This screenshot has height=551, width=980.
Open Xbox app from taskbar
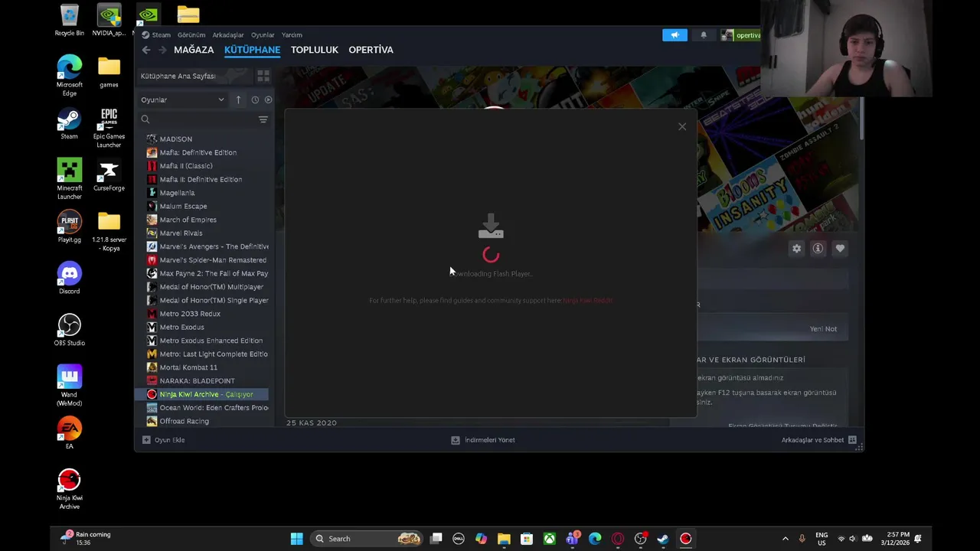(x=549, y=539)
